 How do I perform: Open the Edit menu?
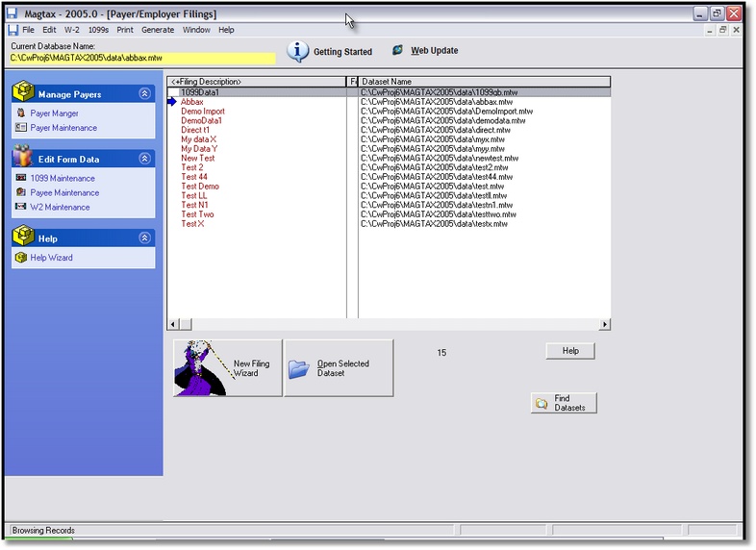click(49, 30)
